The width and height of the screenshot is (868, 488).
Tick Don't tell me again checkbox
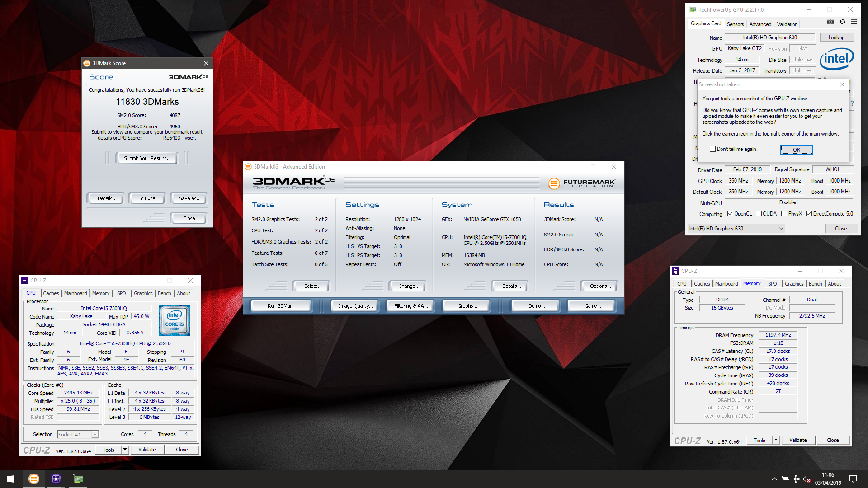[712, 149]
